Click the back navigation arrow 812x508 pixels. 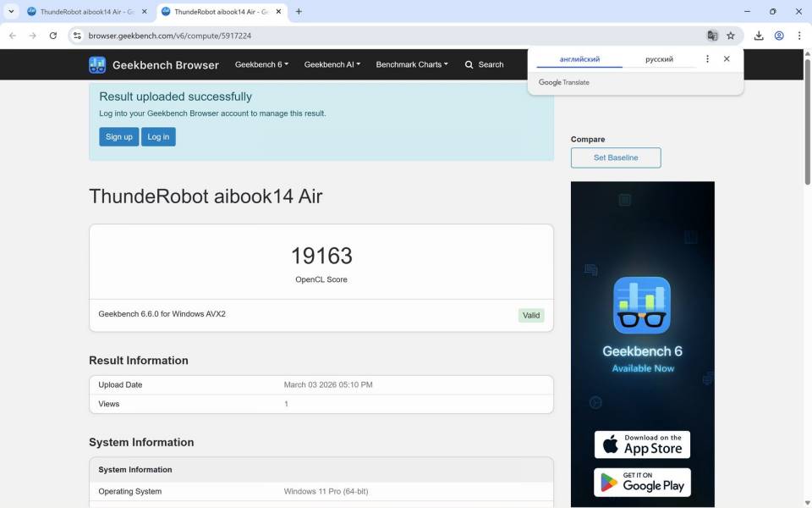pyautogui.click(x=11, y=36)
